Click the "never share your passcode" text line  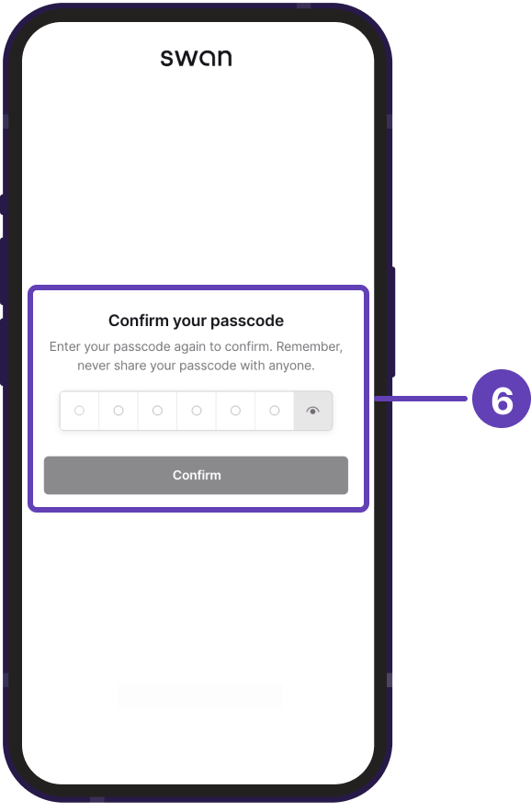(197, 366)
